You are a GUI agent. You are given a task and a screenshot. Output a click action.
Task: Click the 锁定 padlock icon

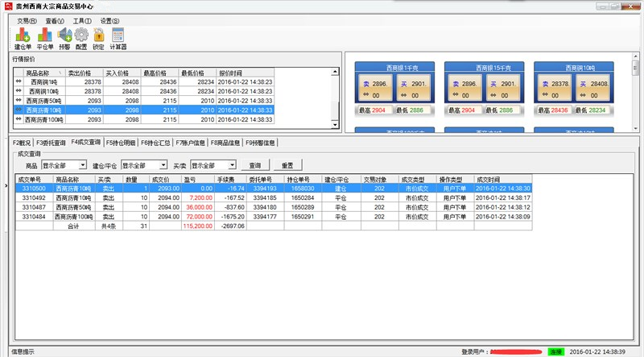click(x=98, y=35)
